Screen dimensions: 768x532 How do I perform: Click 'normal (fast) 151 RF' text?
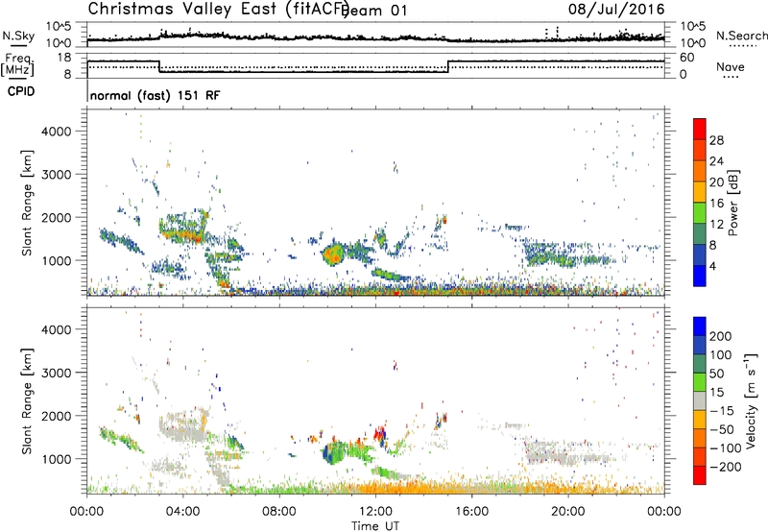[156, 95]
